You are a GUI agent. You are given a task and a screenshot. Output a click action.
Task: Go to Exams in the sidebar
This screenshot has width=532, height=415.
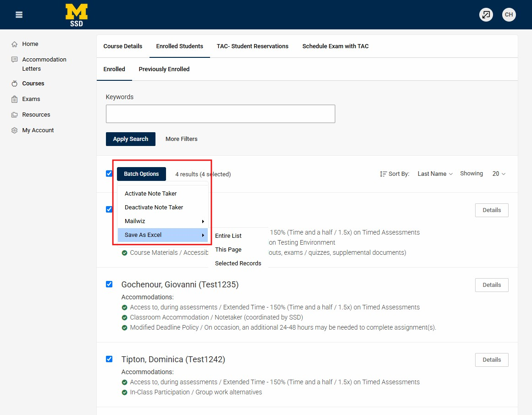(x=31, y=99)
